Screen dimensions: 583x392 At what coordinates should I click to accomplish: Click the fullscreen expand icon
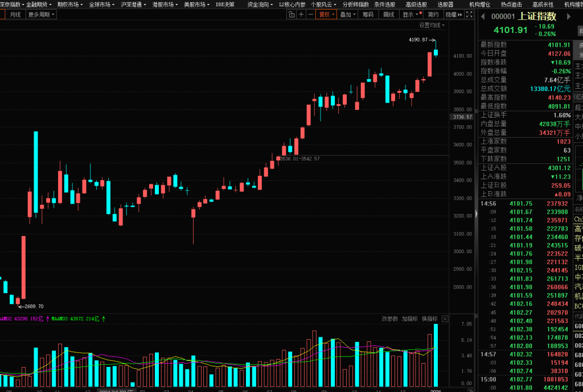coord(469,15)
